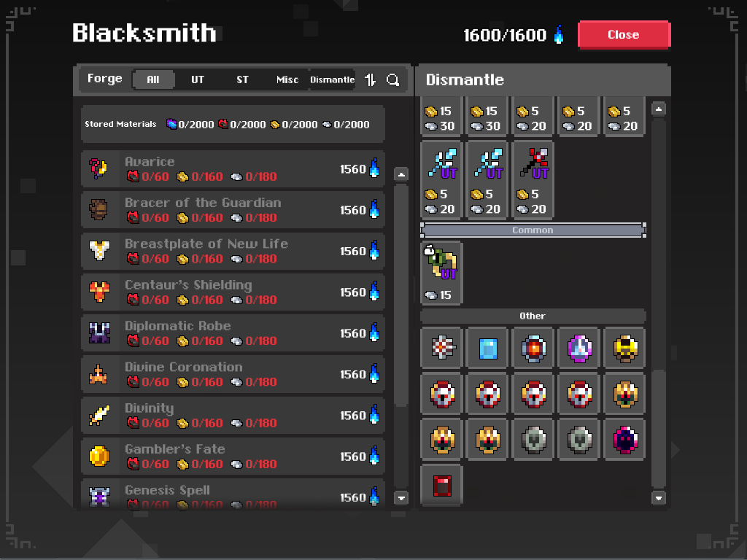Screen dimensions: 747x560
Task: Click the magenta dark orb item
Action: point(624,440)
